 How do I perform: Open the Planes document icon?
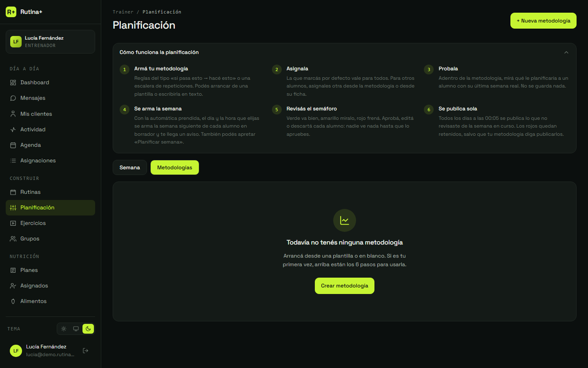13,270
